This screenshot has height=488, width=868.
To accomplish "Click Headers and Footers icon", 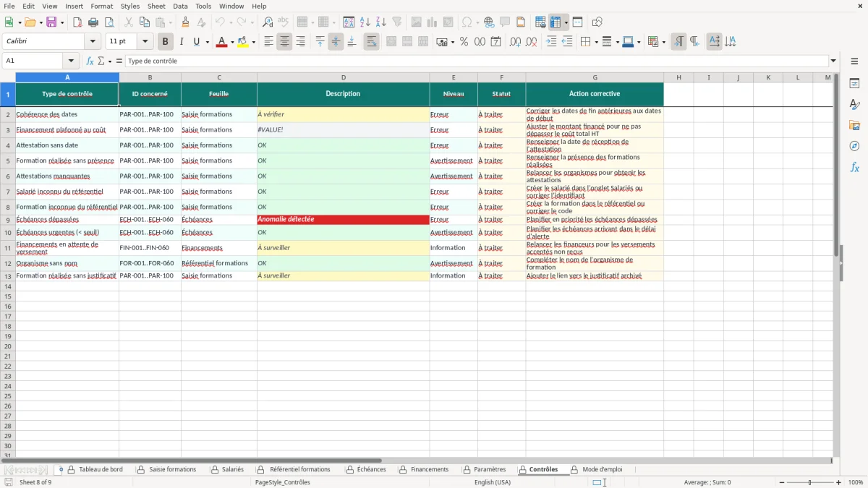I will (521, 22).
